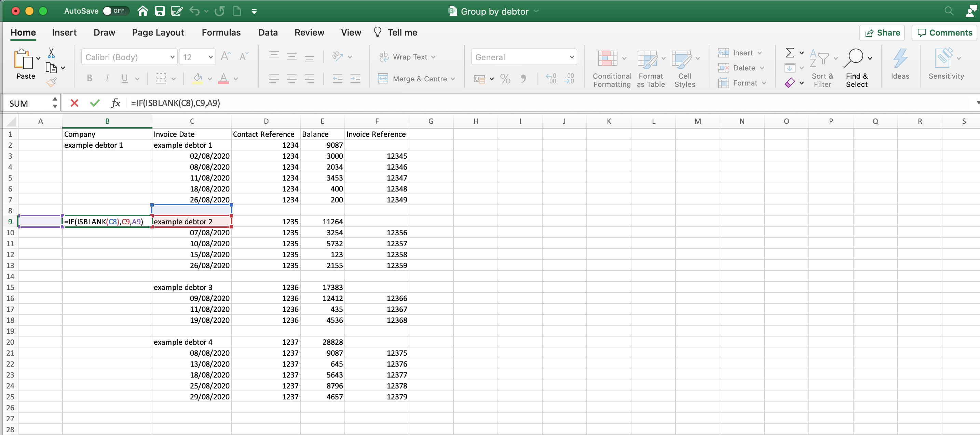Click the Redo icon
The width and height of the screenshot is (980, 435).
pyautogui.click(x=219, y=11)
